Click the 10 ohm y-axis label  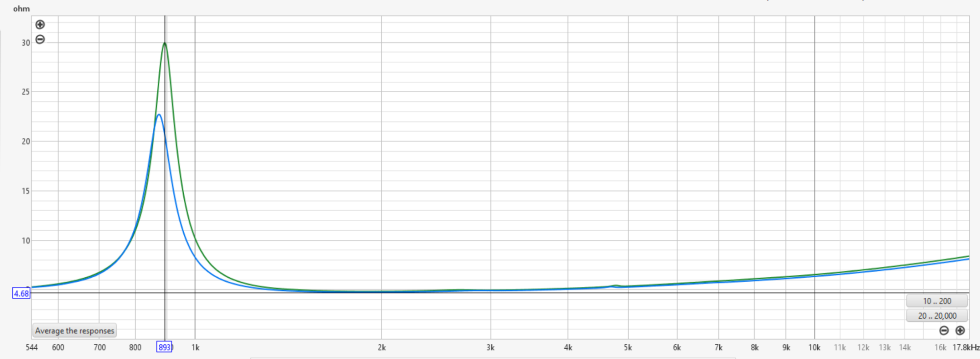25,240
